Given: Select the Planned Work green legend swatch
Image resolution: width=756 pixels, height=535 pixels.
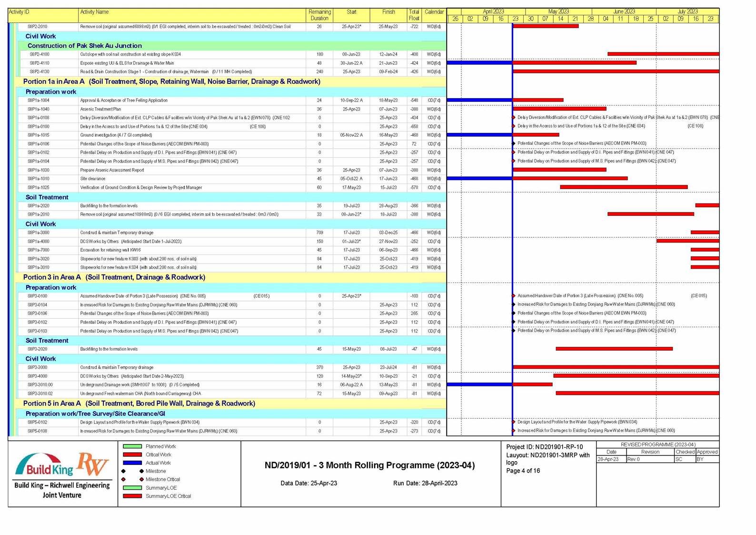Looking at the screenshot, I should 132,446.
